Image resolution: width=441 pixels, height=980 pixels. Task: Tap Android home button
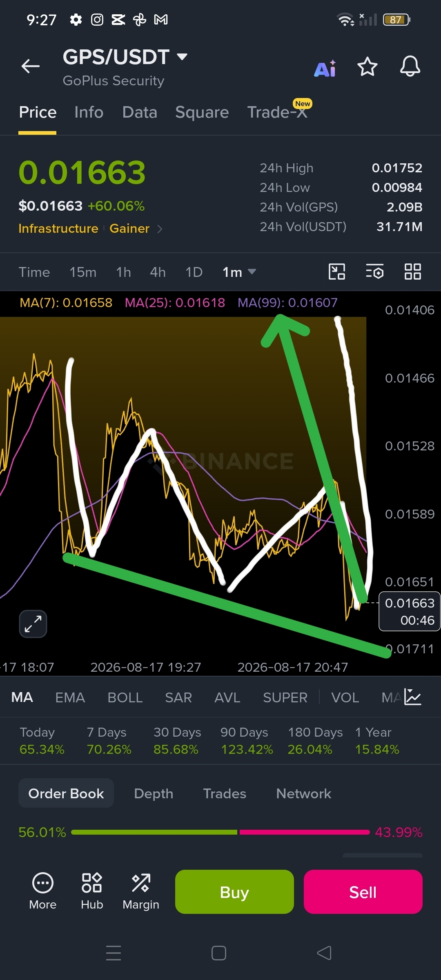[x=219, y=953]
